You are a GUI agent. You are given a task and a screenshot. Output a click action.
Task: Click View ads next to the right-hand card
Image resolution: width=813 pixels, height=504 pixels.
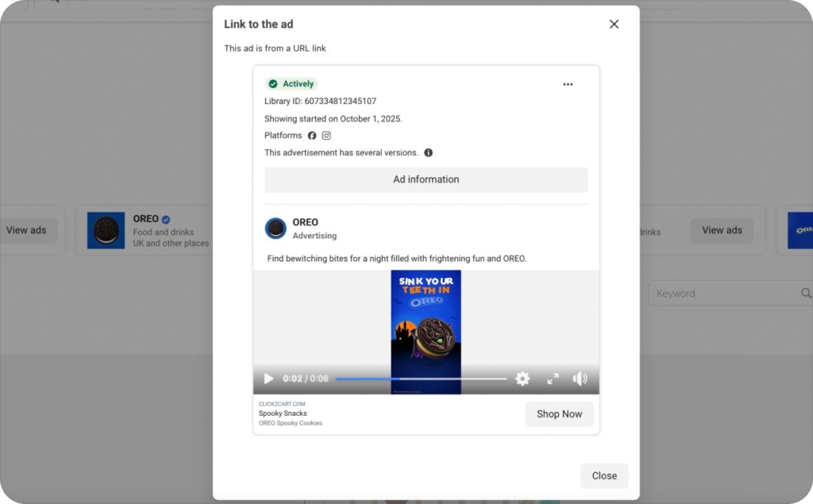point(722,230)
